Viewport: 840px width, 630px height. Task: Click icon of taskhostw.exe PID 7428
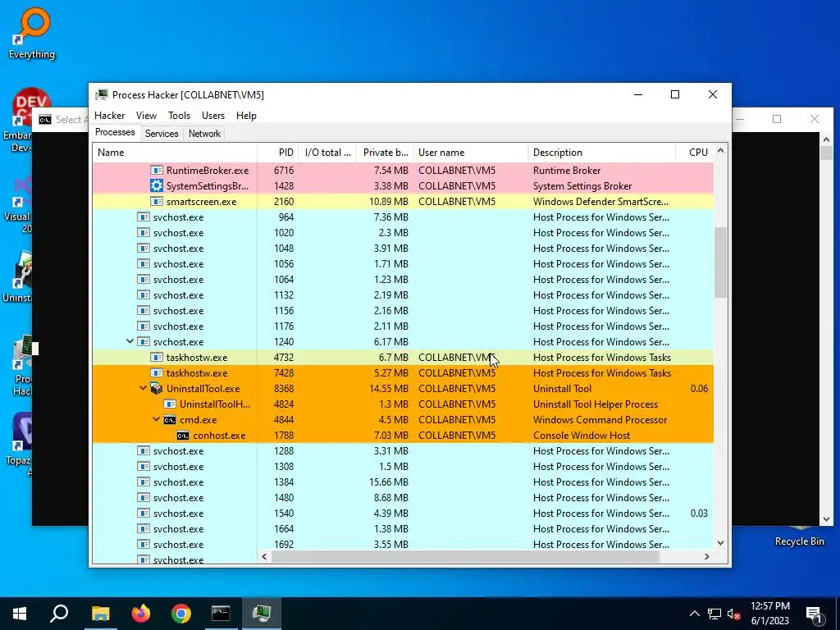(157, 373)
